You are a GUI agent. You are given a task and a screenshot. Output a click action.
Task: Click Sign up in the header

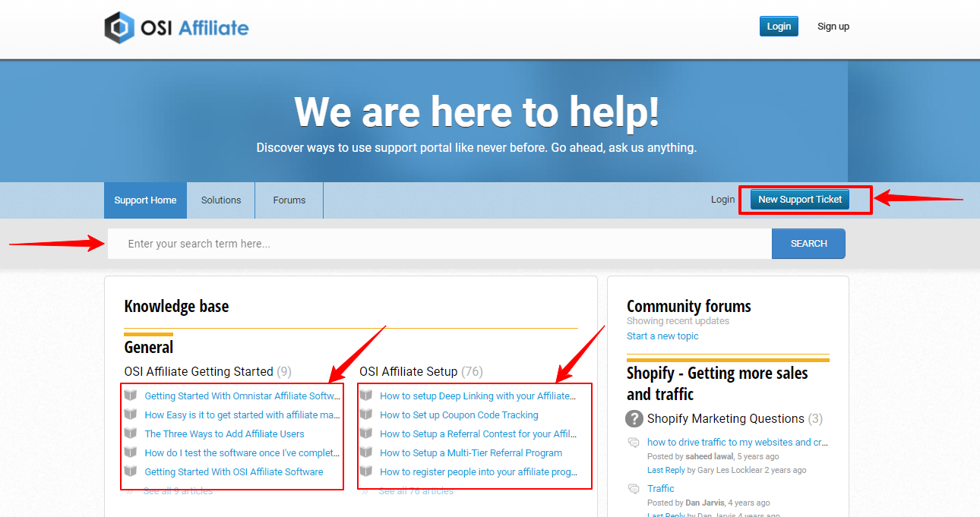[x=833, y=26]
